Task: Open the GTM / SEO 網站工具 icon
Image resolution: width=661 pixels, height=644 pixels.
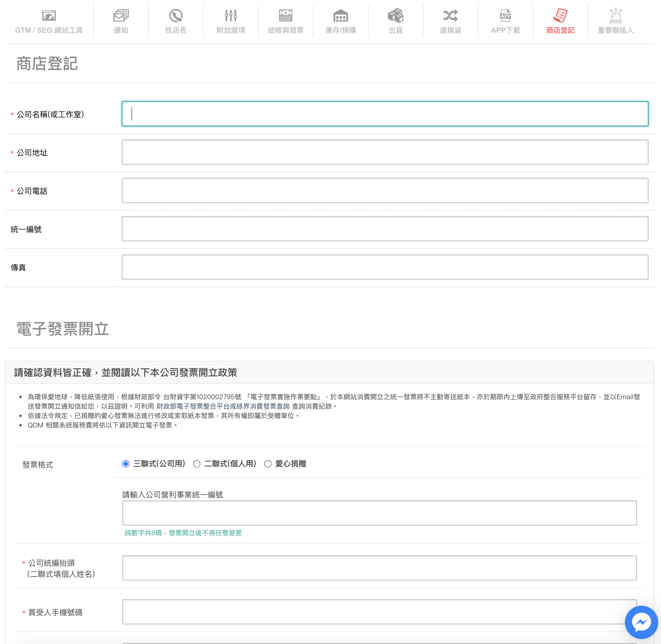Action: coord(49,16)
